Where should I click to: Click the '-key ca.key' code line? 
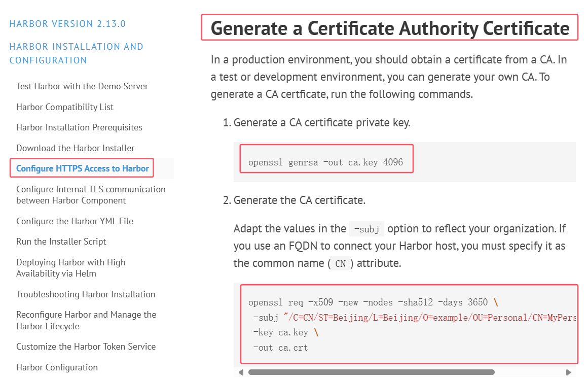(286, 332)
